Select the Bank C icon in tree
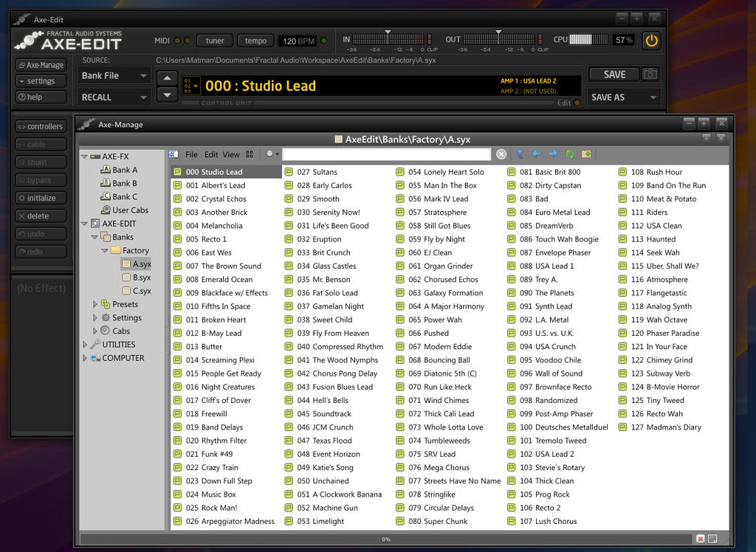This screenshot has width=756, height=552. point(105,196)
